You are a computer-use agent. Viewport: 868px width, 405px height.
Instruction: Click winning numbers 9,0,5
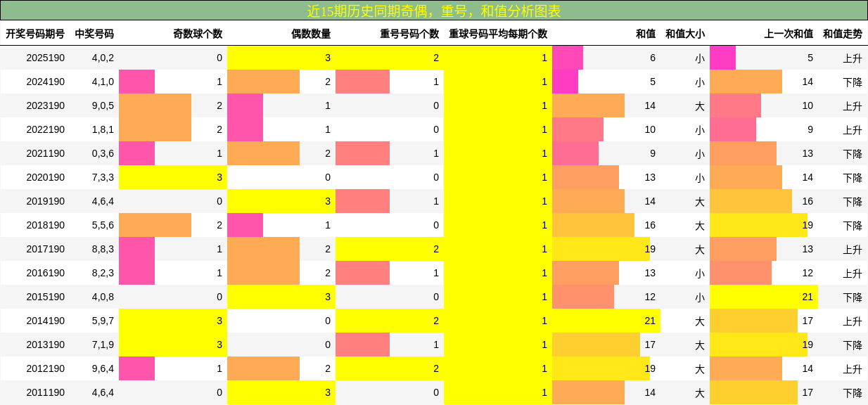click(x=103, y=105)
